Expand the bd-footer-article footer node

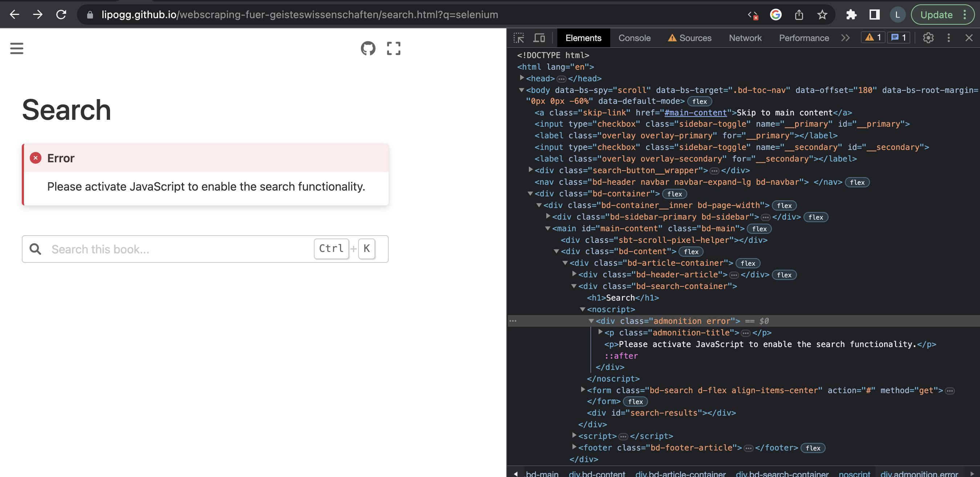(575, 447)
